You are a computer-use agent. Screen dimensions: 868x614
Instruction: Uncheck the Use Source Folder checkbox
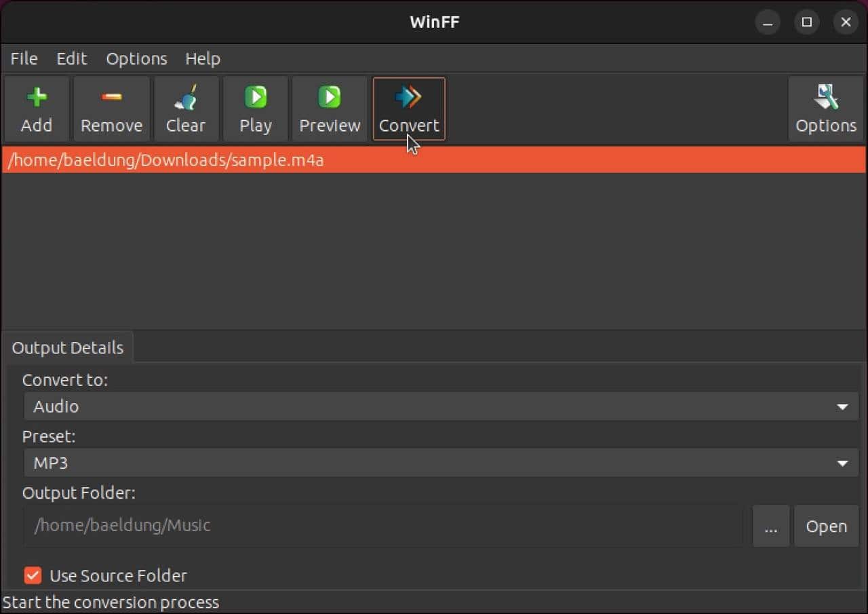[33, 575]
